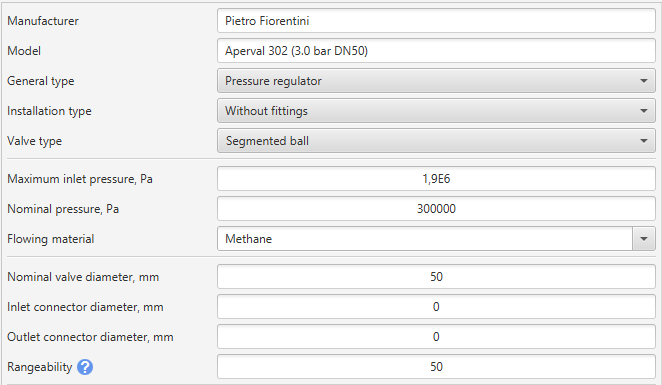Click the Installation type label
The width and height of the screenshot is (662, 385).
pos(49,111)
